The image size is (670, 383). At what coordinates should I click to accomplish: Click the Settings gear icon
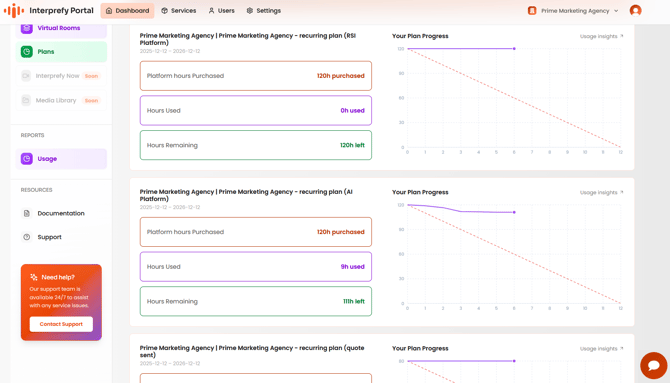click(250, 11)
